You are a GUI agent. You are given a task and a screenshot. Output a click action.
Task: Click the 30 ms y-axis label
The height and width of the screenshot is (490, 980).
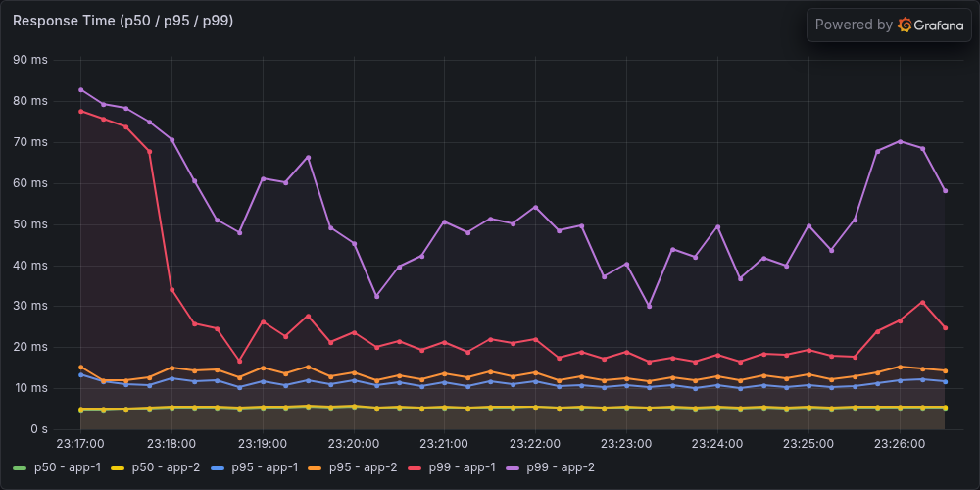(30, 306)
